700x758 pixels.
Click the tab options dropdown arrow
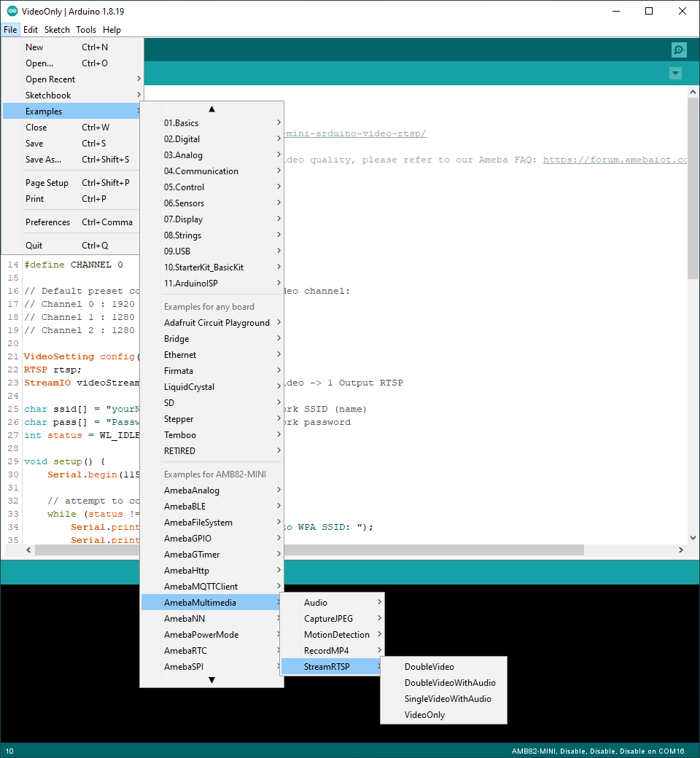coord(675,73)
